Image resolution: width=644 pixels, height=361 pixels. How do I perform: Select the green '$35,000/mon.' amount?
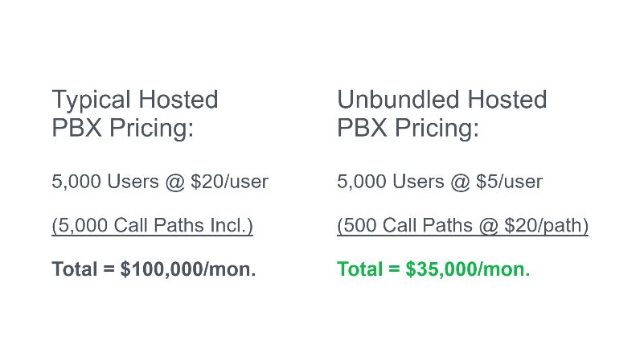pyautogui.click(x=467, y=269)
